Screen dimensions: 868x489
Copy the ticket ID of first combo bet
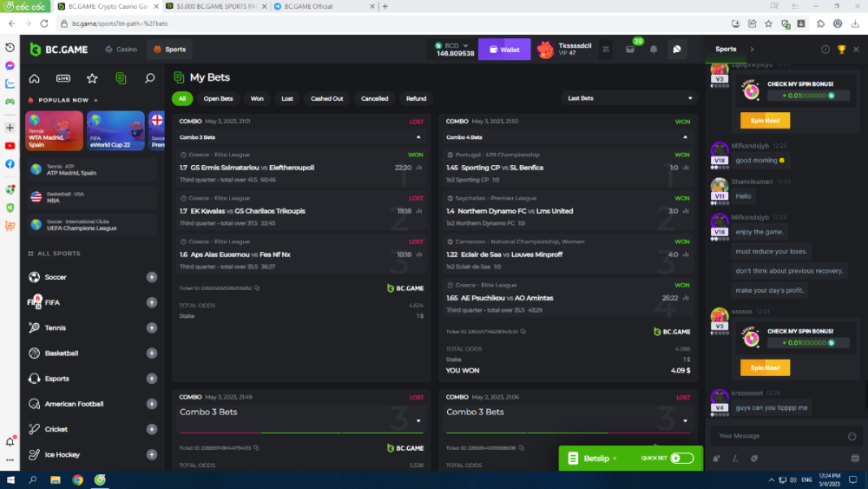click(x=257, y=287)
